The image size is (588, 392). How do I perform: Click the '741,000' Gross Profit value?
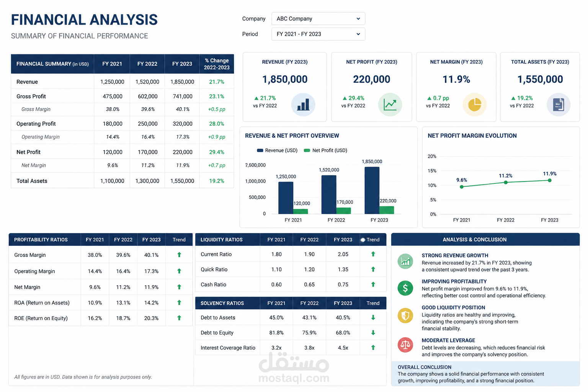coord(183,96)
